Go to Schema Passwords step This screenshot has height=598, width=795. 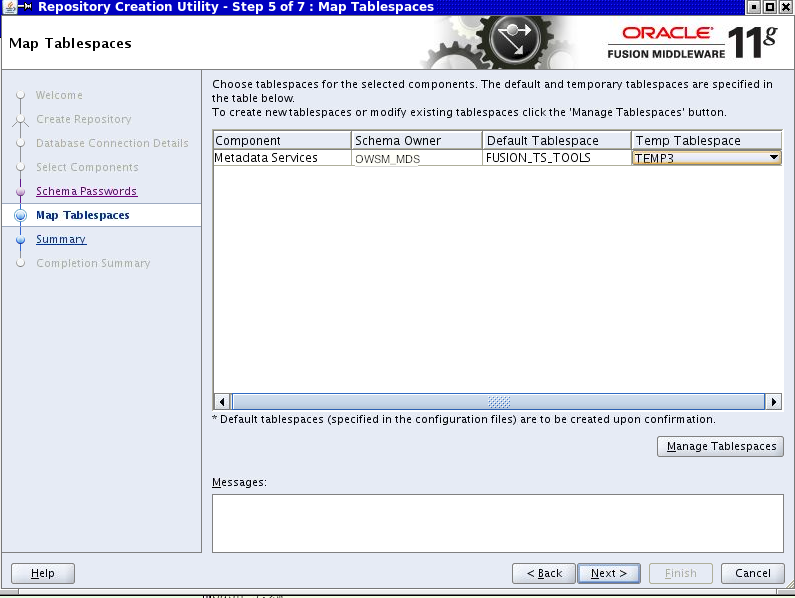87,191
